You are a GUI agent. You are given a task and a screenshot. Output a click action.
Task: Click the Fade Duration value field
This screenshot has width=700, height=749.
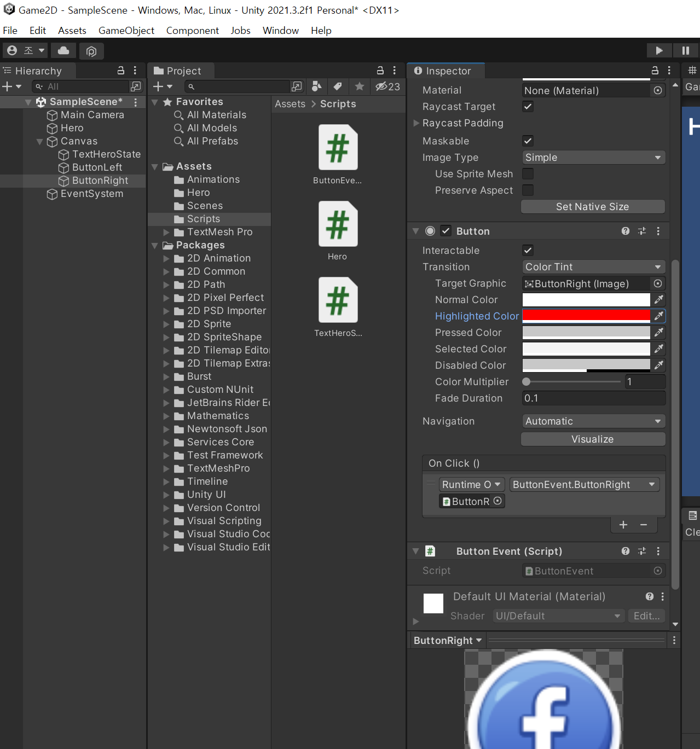[594, 398]
